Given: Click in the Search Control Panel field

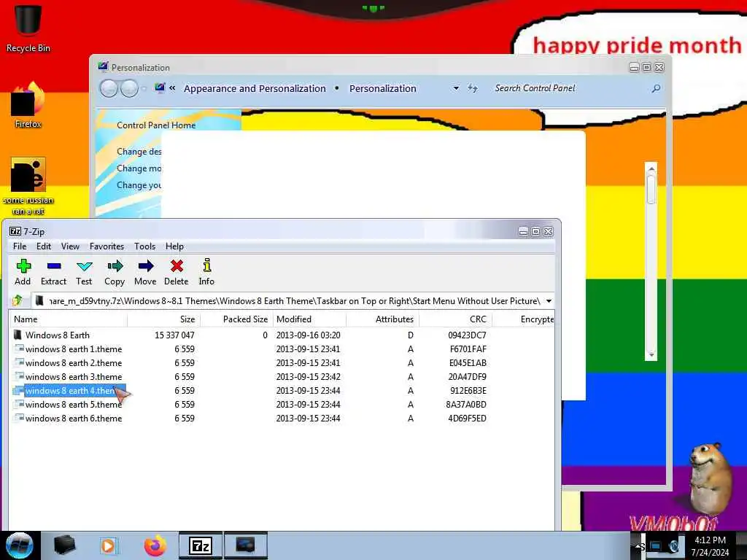Looking at the screenshot, I should coord(570,88).
